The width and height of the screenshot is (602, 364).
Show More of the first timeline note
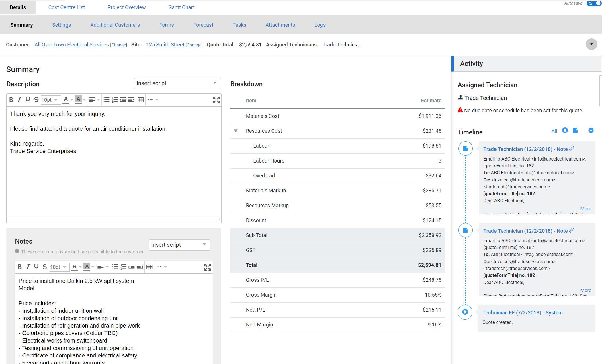(x=586, y=209)
